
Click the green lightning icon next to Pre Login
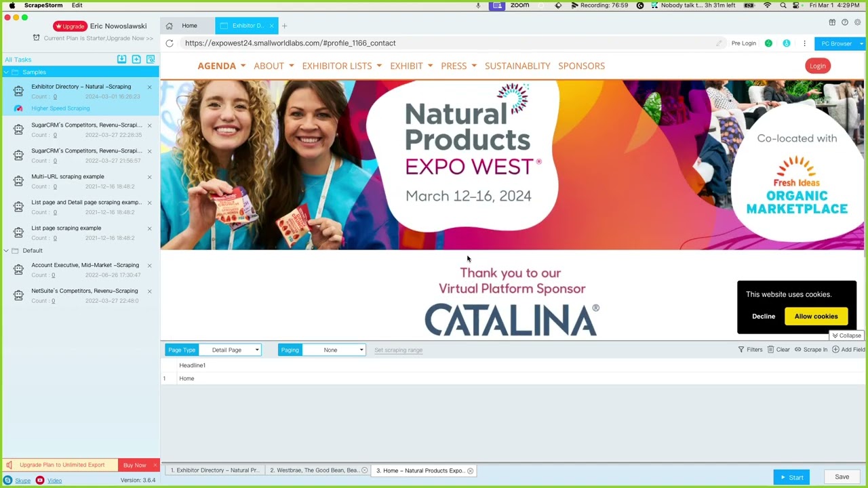point(768,43)
